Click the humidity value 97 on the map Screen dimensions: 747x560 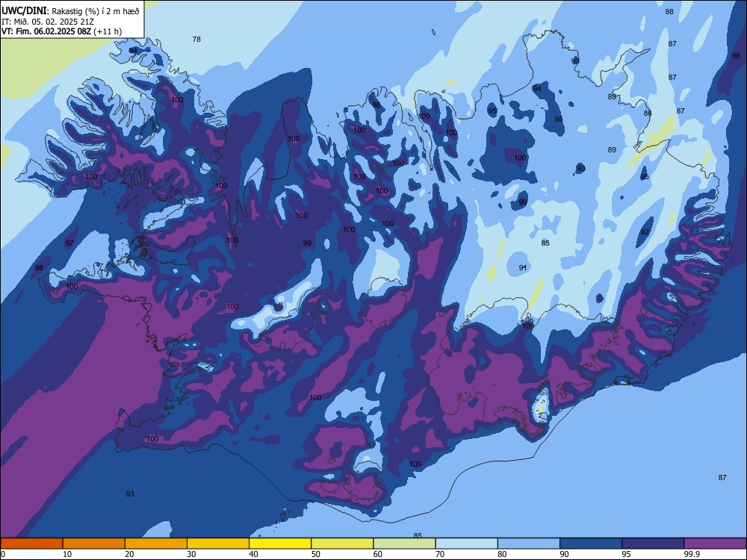click(x=69, y=243)
